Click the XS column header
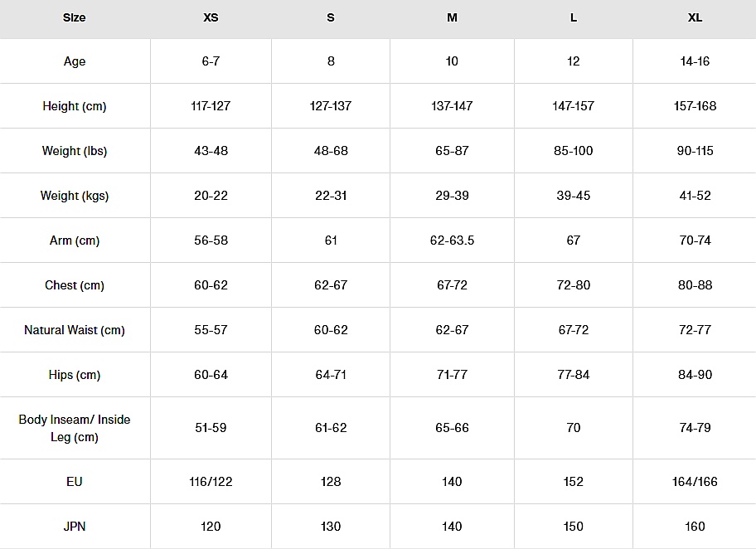 point(211,17)
